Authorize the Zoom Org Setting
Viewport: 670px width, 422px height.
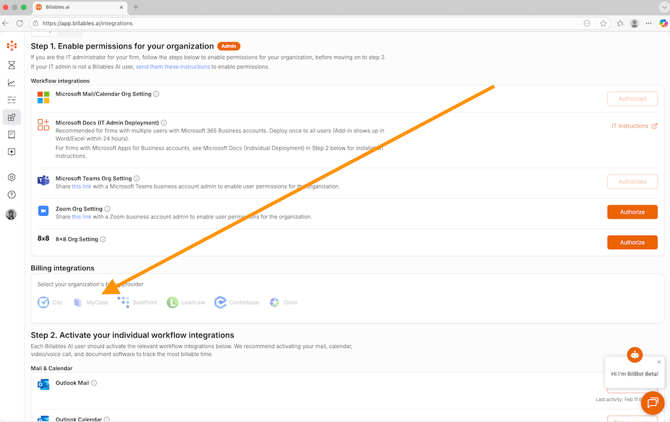(x=631, y=212)
